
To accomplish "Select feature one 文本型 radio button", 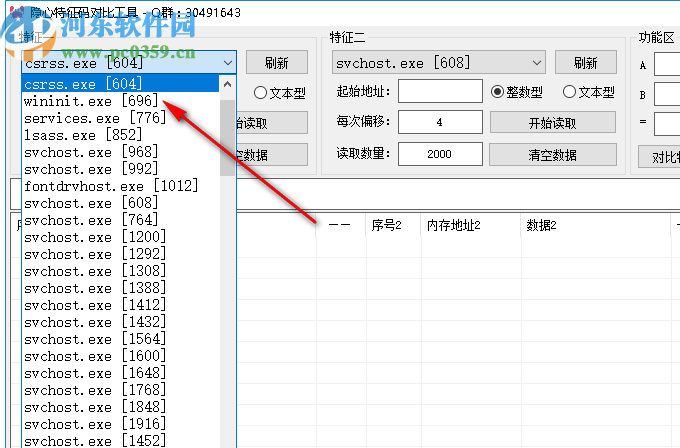I will (x=279, y=92).
